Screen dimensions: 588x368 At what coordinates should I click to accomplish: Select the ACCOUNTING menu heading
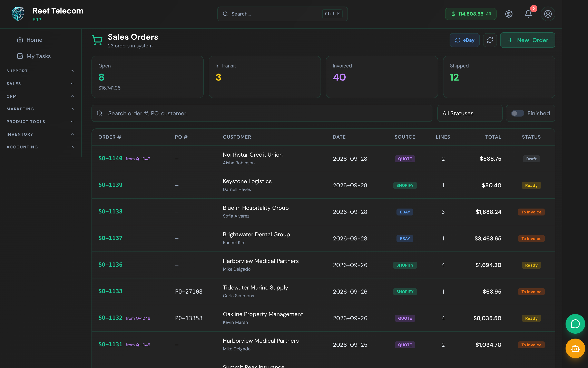(x=22, y=147)
